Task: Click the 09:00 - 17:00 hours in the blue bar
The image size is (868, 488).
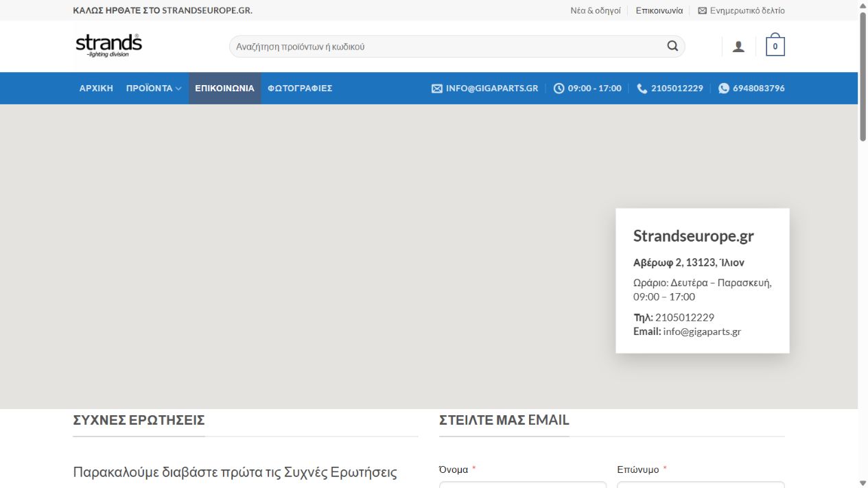Action: pyautogui.click(x=595, y=89)
